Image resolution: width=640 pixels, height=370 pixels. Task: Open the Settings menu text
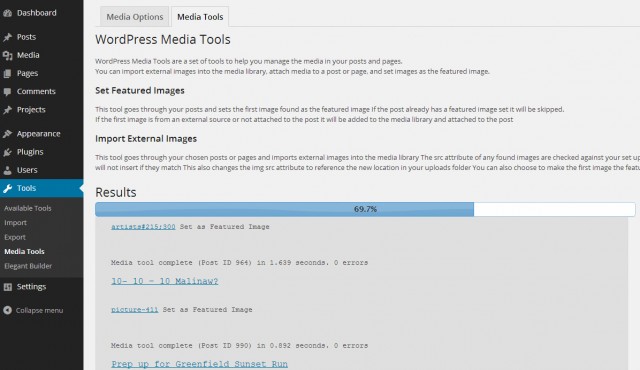[x=31, y=287]
